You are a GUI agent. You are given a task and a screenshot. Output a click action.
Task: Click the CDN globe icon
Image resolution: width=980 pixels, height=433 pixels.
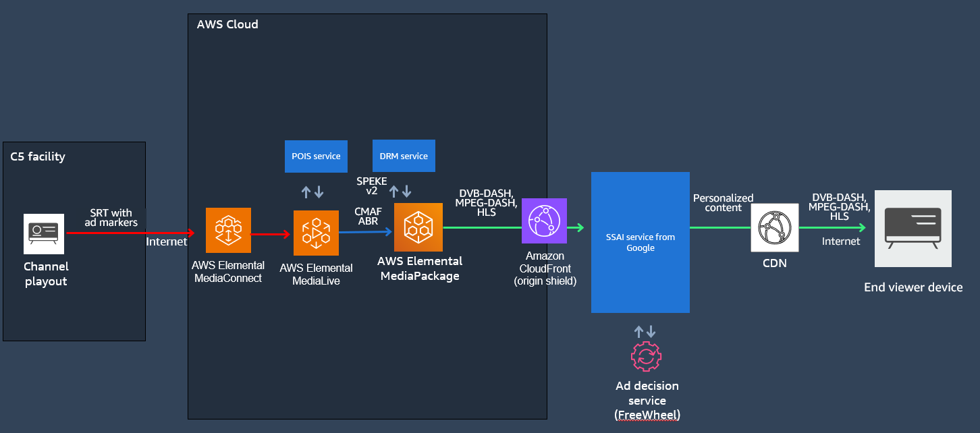pos(775,227)
